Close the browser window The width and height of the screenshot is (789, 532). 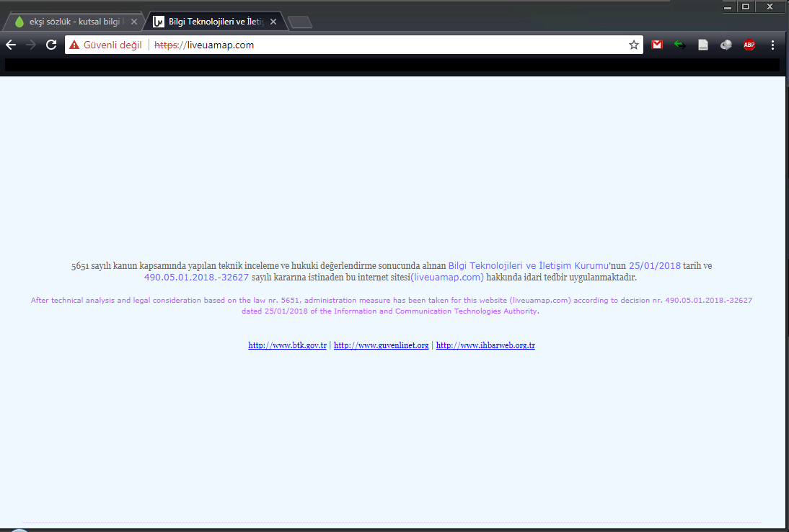(x=770, y=6)
